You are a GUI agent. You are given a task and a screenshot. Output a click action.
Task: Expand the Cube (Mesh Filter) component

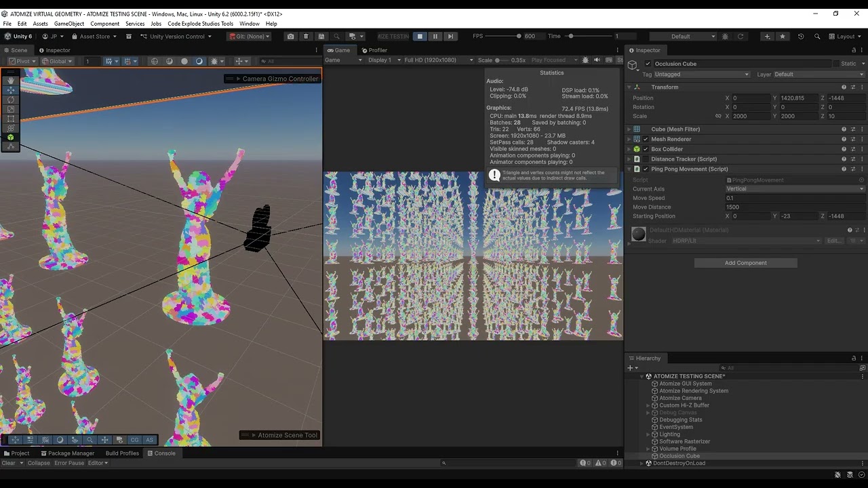(x=629, y=129)
